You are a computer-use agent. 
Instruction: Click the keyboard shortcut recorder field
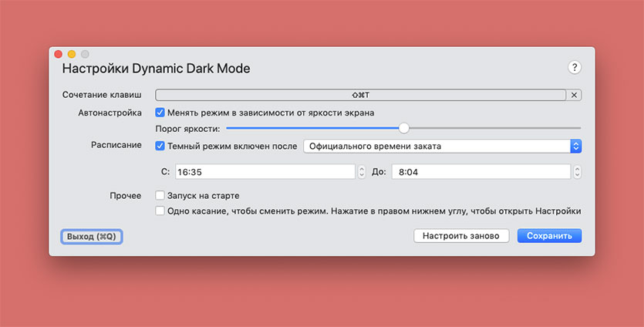click(x=361, y=95)
